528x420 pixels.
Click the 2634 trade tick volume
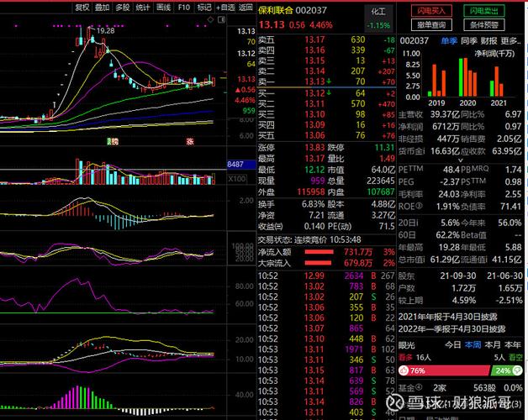[354, 276]
